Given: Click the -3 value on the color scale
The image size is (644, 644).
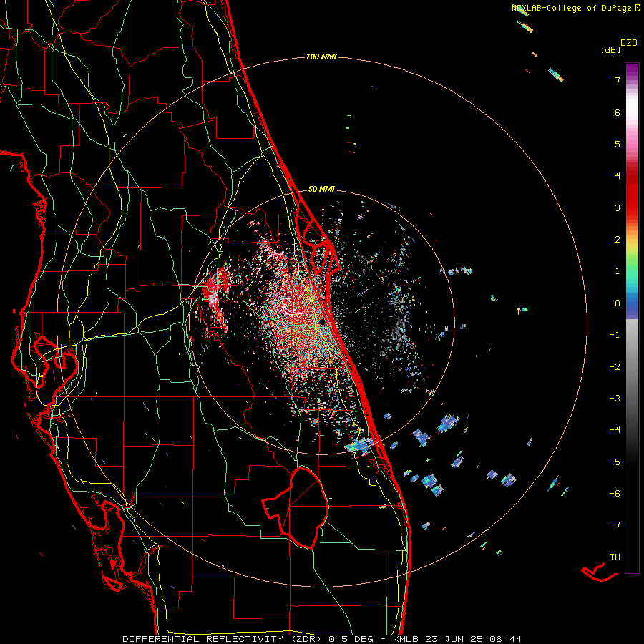Looking at the screenshot, I should (615, 399).
